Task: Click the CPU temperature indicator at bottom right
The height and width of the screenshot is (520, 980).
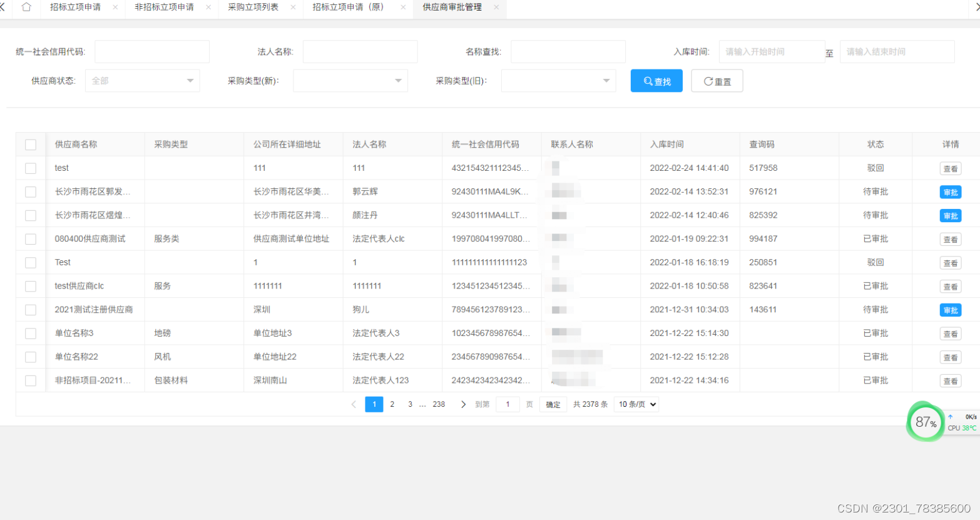Action: coord(962,428)
